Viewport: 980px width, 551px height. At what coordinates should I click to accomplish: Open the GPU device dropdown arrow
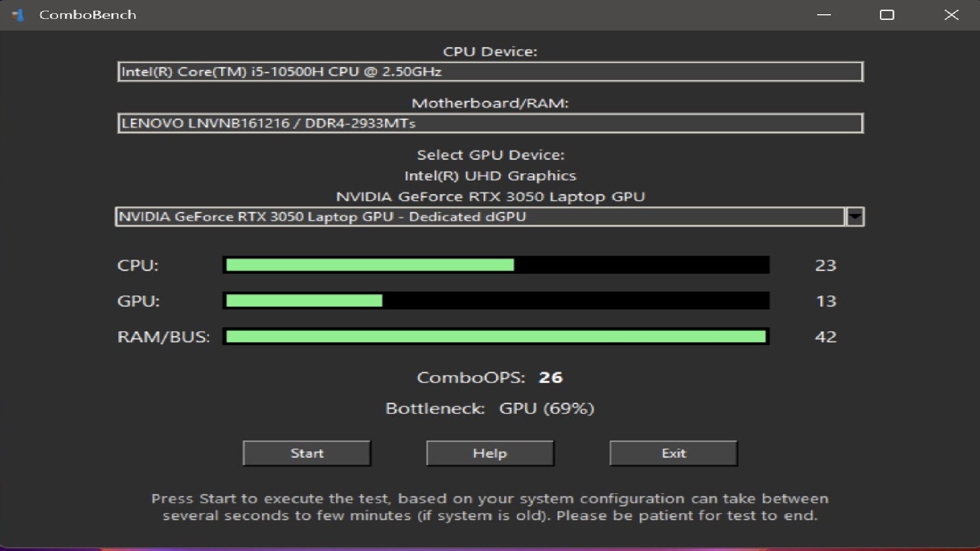(855, 216)
